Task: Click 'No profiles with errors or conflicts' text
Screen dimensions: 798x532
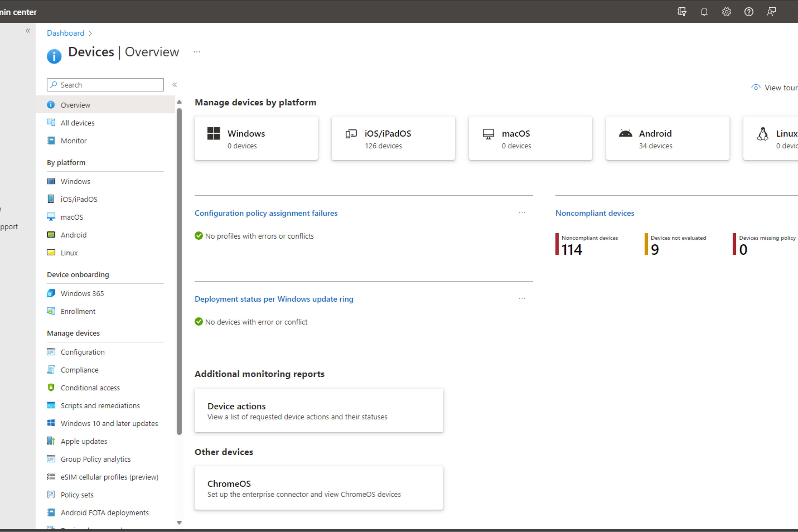Action: coord(259,236)
